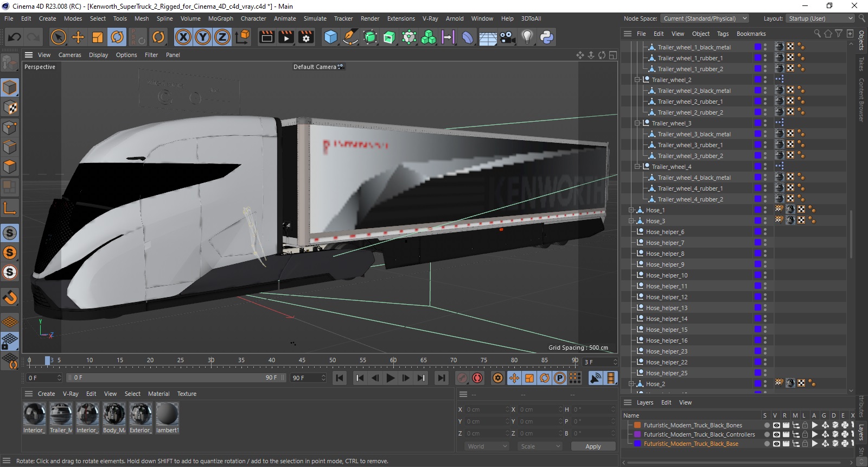Toggle the sound playback icon
This screenshot has width=868, height=467.
pyautogui.click(x=596, y=378)
